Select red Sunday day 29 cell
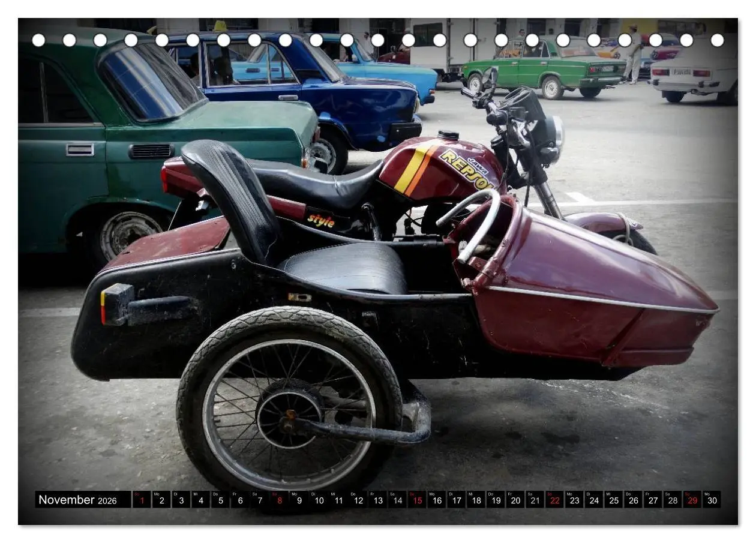 (692, 499)
